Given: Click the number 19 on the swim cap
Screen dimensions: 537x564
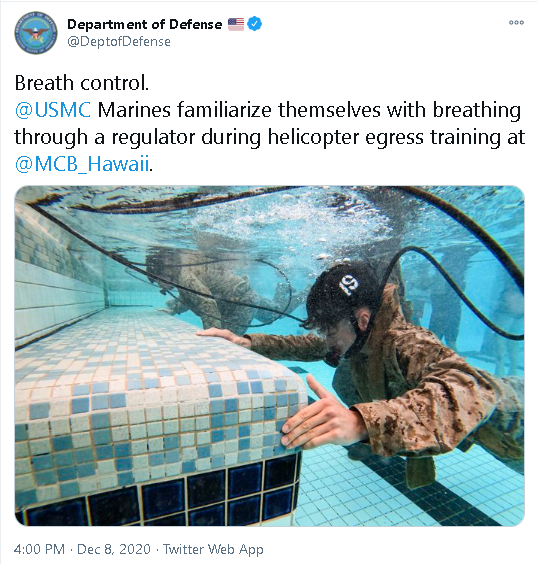Looking at the screenshot, I should (x=349, y=284).
